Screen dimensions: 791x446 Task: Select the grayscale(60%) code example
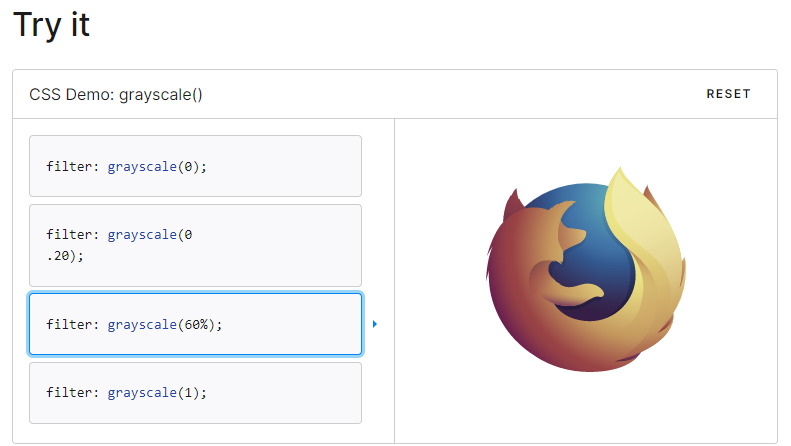coord(195,324)
